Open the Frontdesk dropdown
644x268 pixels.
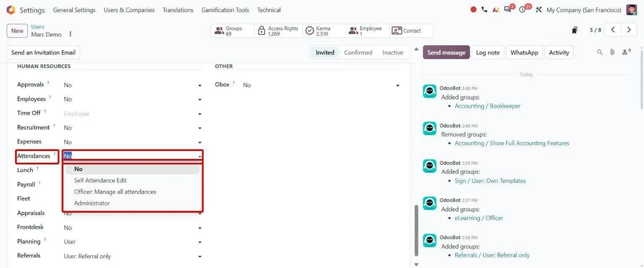point(132,228)
